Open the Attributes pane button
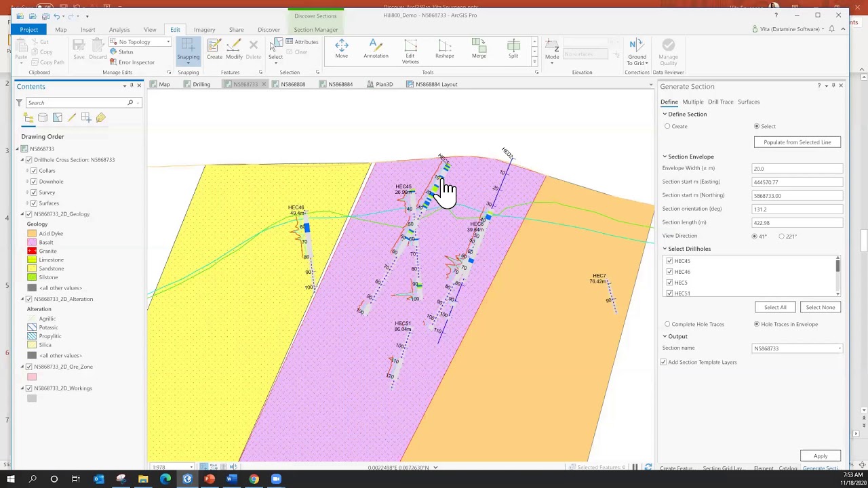The width and height of the screenshot is (868, 488). (x=302, y=42)
